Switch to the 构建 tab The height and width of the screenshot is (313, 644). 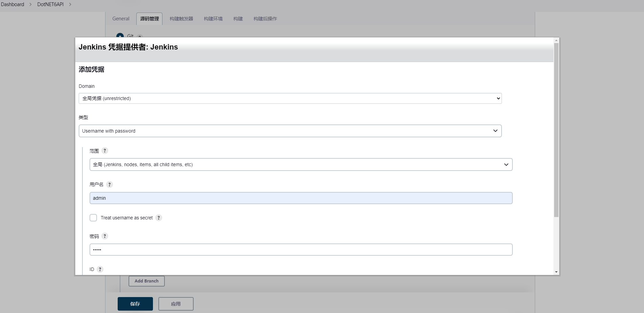238,19
